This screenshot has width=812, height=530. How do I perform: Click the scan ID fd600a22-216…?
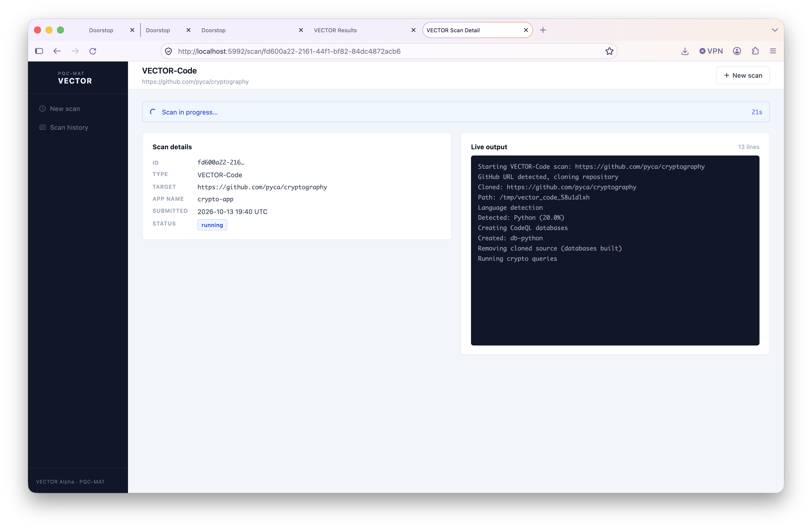[221, 162]
